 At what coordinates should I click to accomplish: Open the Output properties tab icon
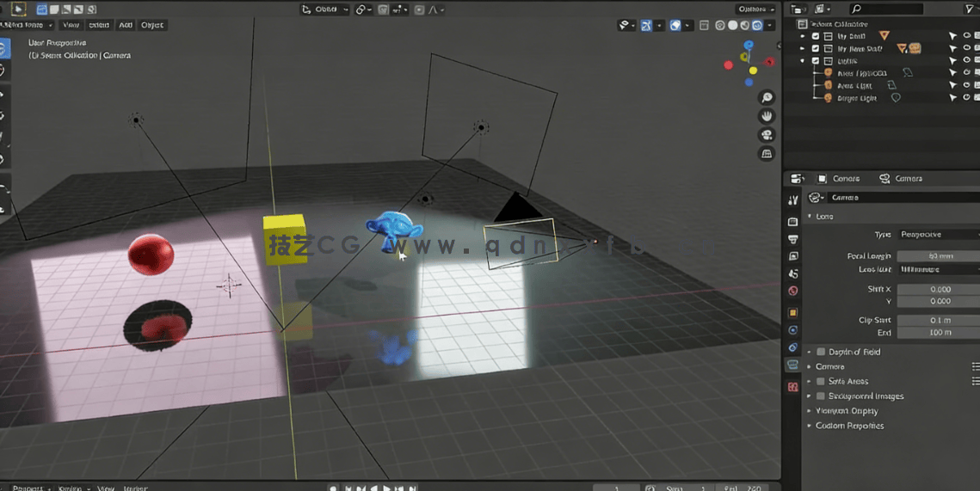click(x=792, y=239)
